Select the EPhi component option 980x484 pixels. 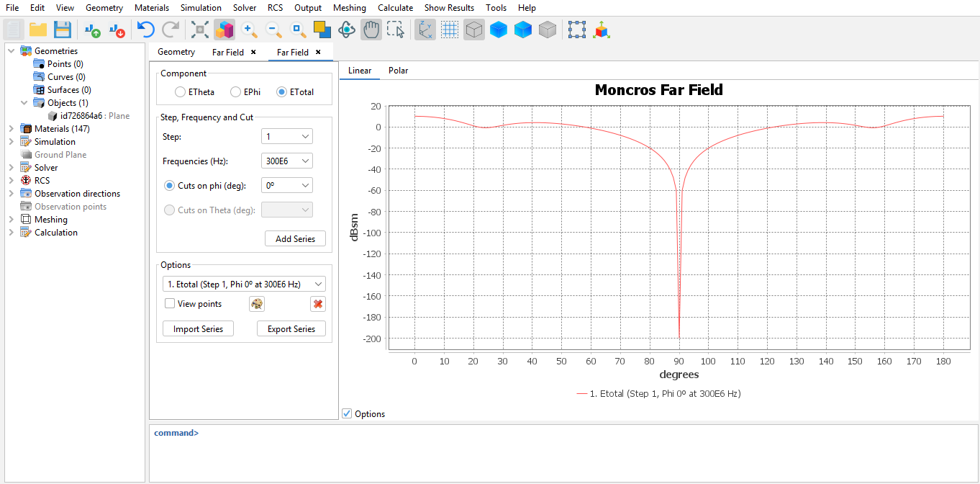tap(235, 92)
